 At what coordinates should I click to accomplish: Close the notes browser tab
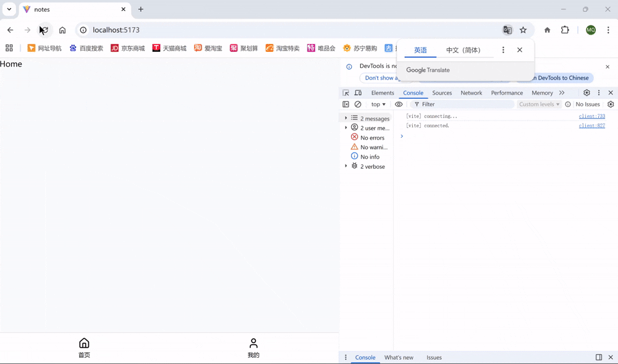(124, 9)
